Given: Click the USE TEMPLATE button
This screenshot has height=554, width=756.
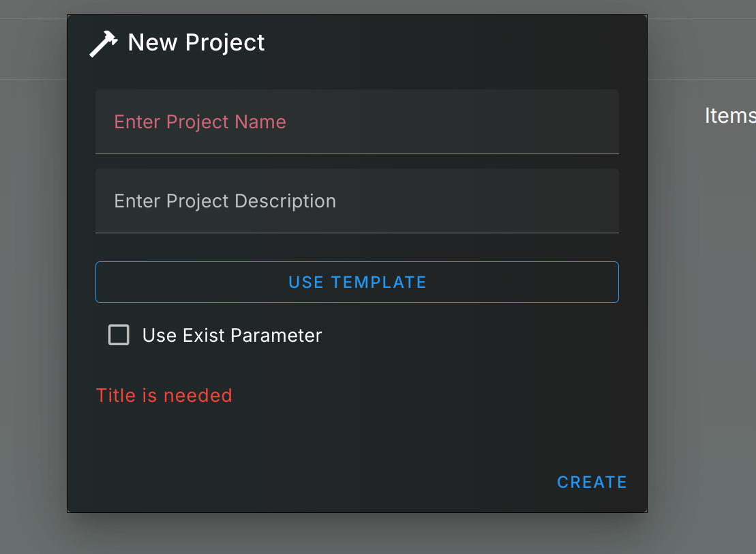Looking at the screenshot, I should pos(357,282).
